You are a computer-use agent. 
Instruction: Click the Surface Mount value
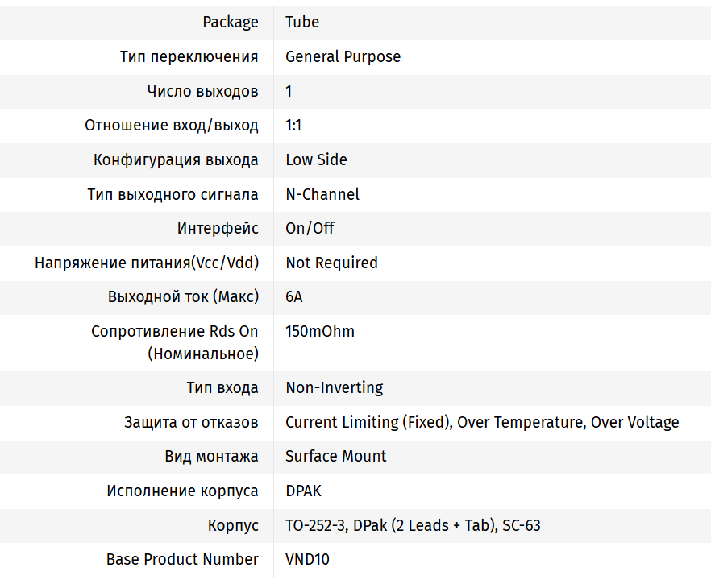point(335,457)
